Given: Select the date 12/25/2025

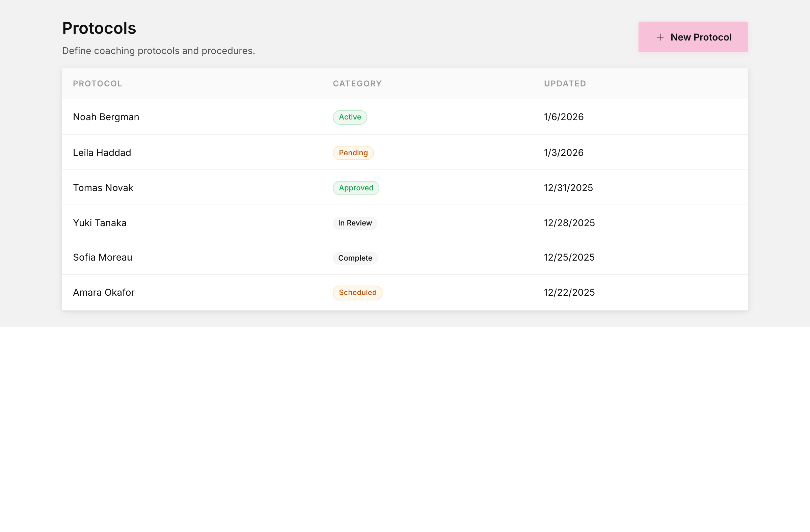Looking at the screenshot, I should pyautogui.click(x=569, y=257).
